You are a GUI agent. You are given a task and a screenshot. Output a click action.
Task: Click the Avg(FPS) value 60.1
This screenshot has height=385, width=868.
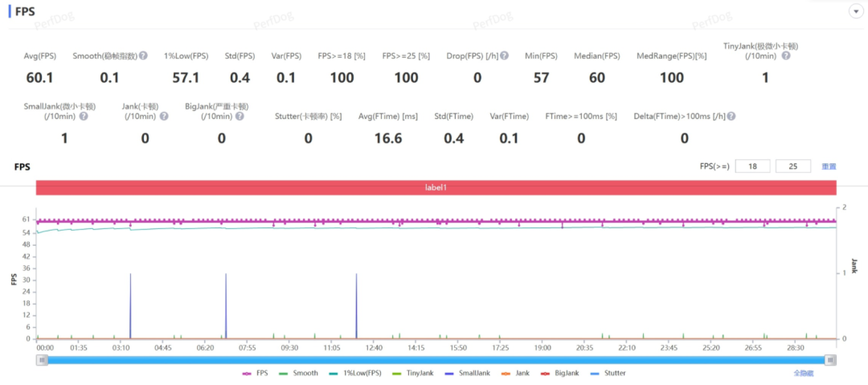click(x=40, y=77)
